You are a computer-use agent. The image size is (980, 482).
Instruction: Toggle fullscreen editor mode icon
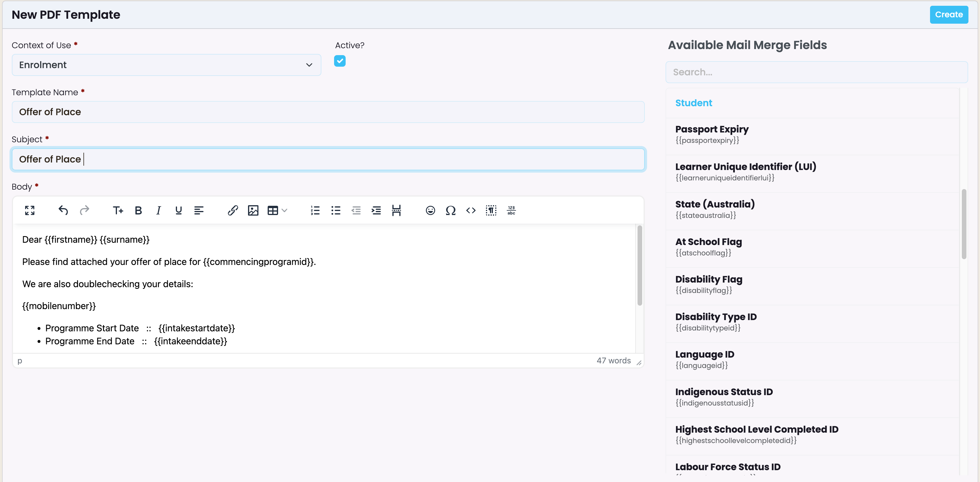click(30, 210)
